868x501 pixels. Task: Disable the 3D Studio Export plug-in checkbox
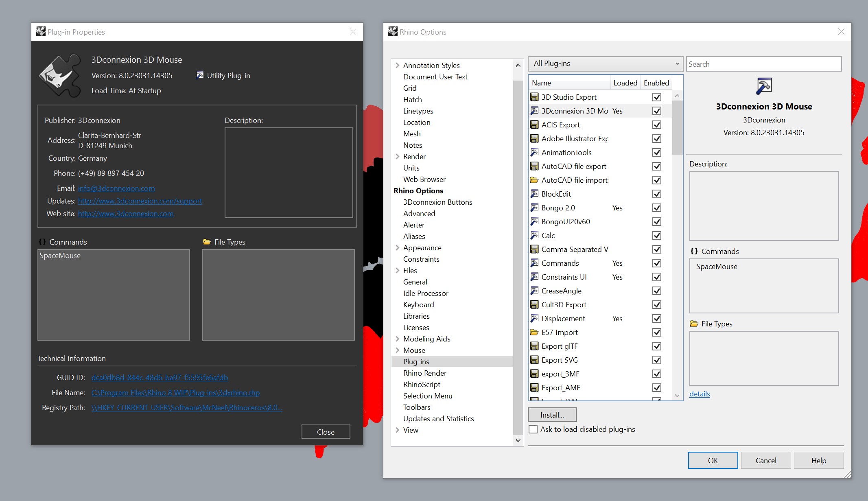pyautogui.click(x=657, y=97)
